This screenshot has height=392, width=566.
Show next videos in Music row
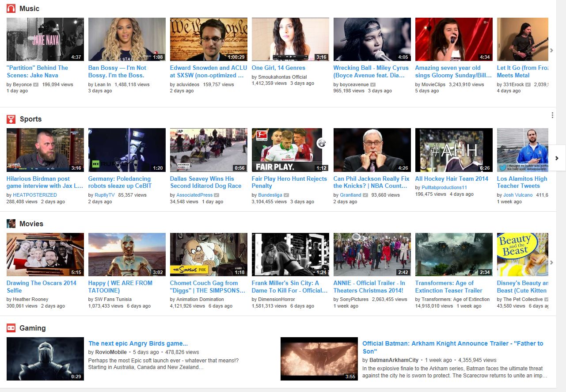pos(551,50)
